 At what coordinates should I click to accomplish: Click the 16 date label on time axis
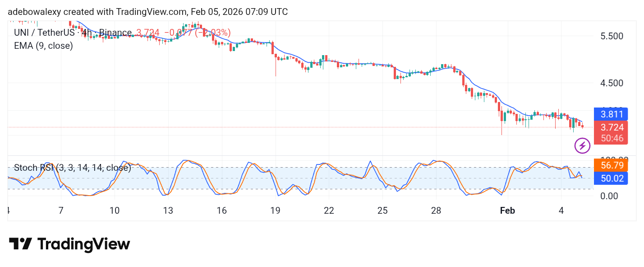point(221,211)
